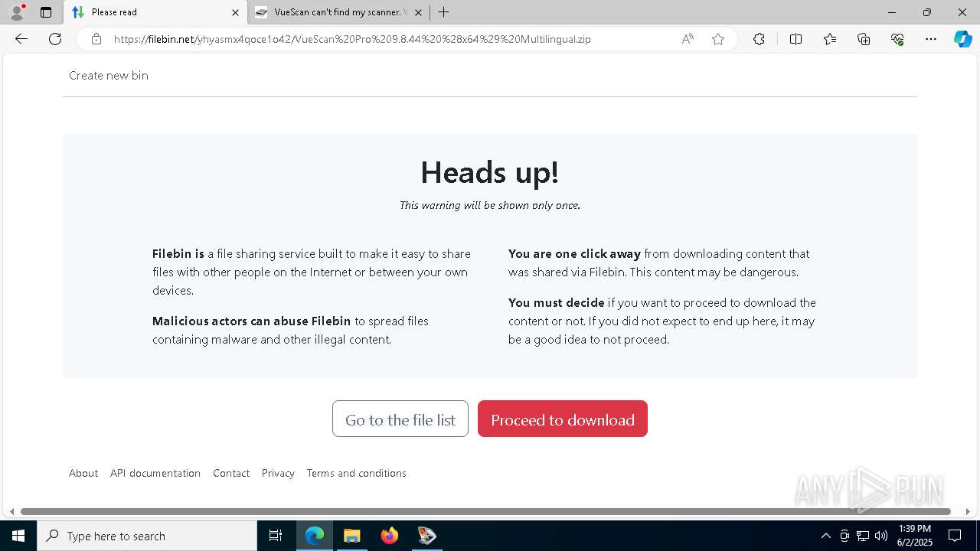Close the "Please read" tab
This screenshot has height=551, width=980.
[x=235, y=12]
